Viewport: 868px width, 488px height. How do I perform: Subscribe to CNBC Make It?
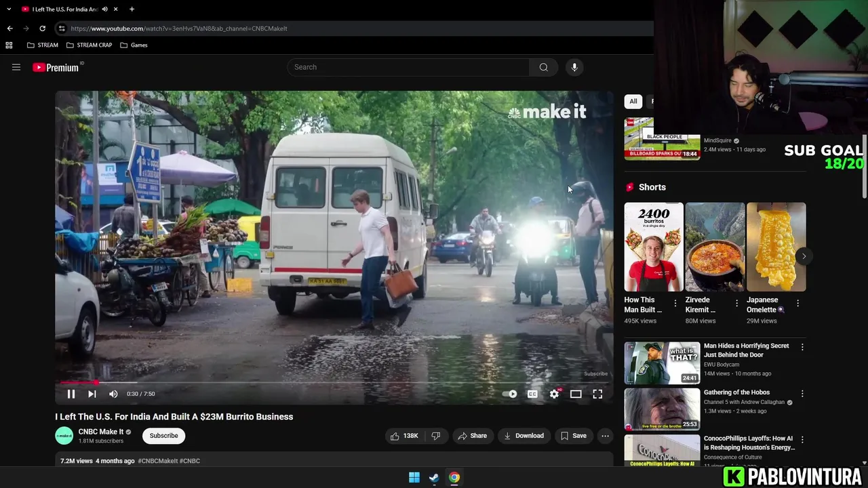coord(163,436)
